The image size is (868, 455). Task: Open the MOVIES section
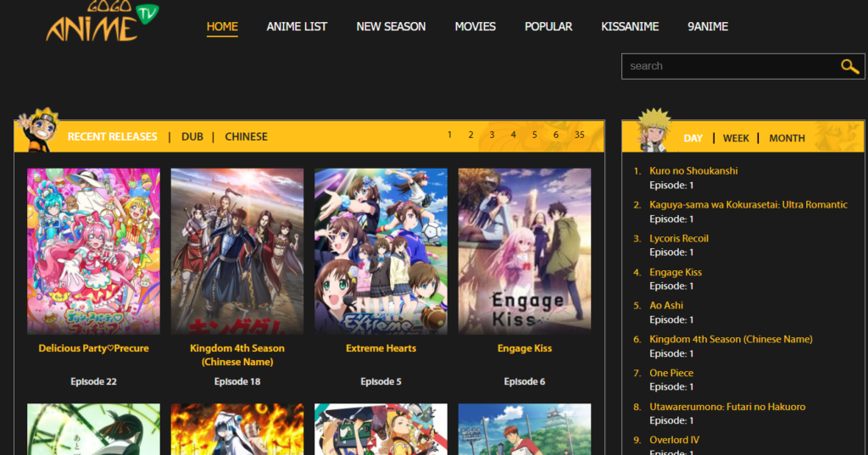[x=475, y=26]
